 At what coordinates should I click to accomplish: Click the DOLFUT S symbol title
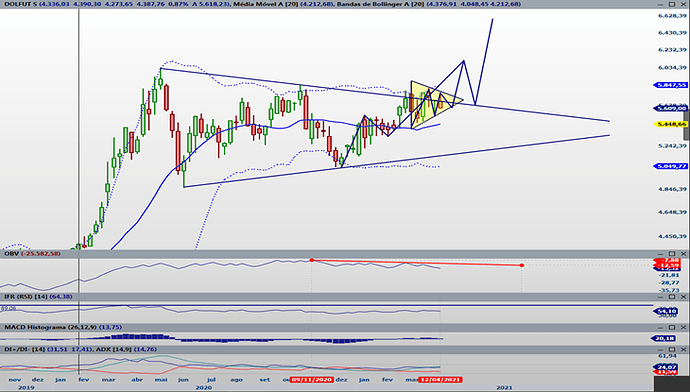point(21,4)
